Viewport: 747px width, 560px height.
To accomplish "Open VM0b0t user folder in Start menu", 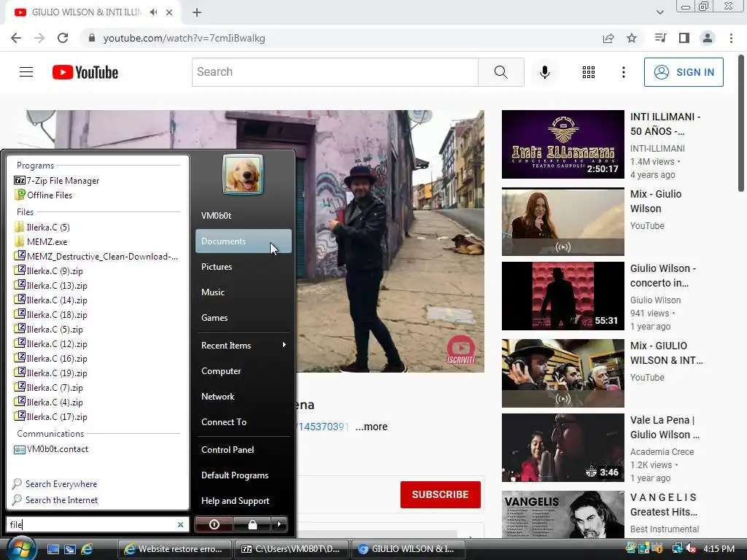I will pyautogui.click(x=244, y=215).
